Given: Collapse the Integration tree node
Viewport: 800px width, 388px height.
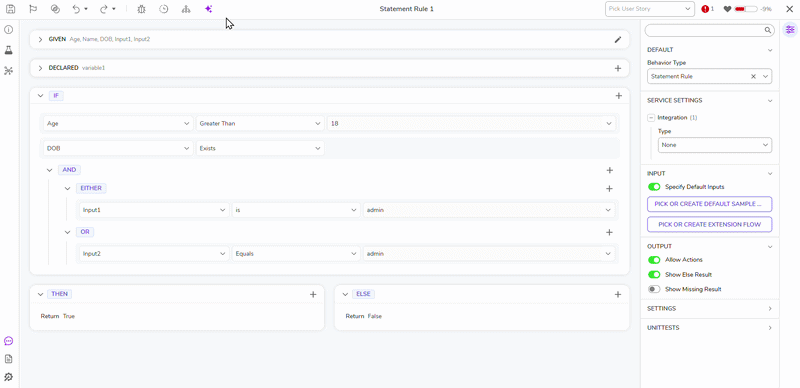Looking at the screenshot, I should pos(651,117).
